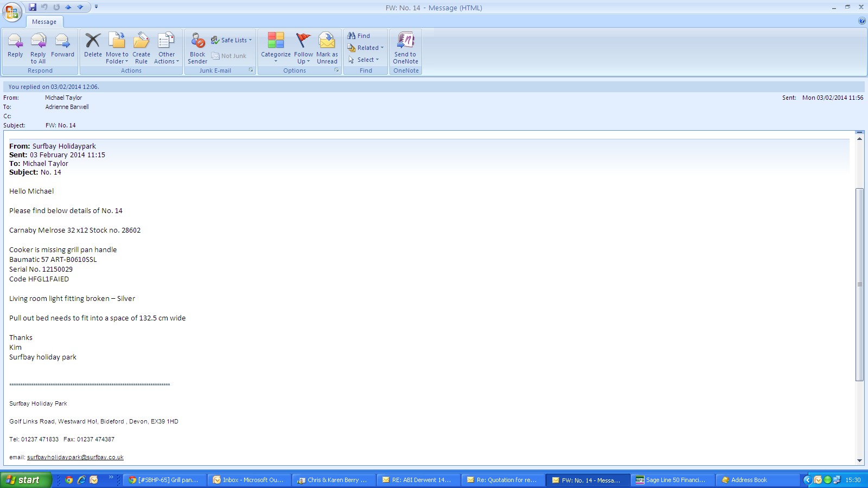Screen dimensions: 868x488
Task: Click sender name Michael Taylor in header
Action: pos(63,98)
